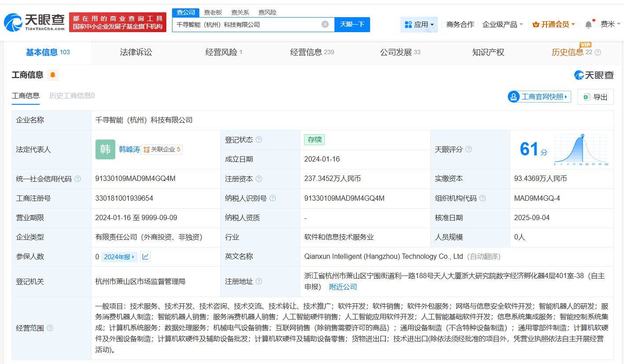Screen dimensions: 624x364
Task: Click the bell icon beside 工商信息 heading
Action: [53, 75]
